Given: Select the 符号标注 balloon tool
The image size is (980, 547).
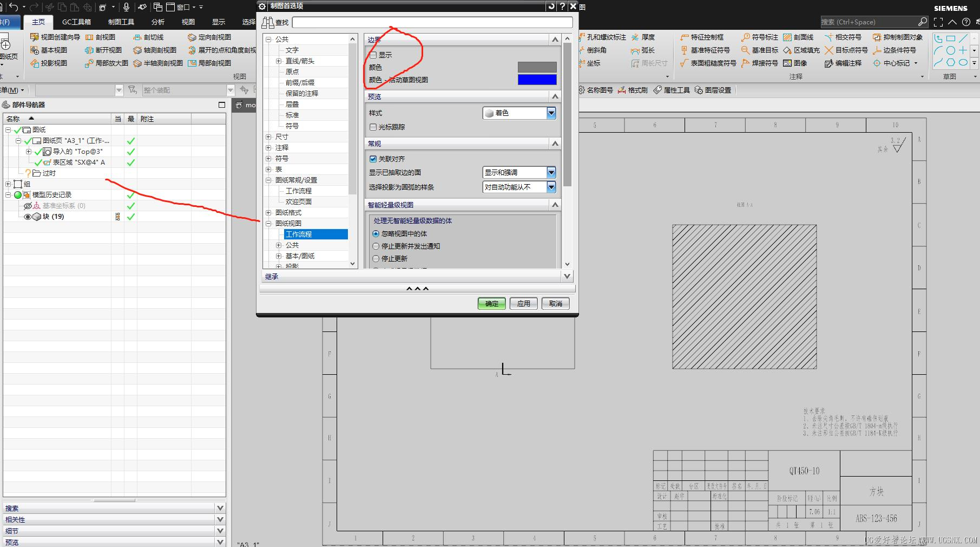Looking at the screenshot, I should click(760, 37).
